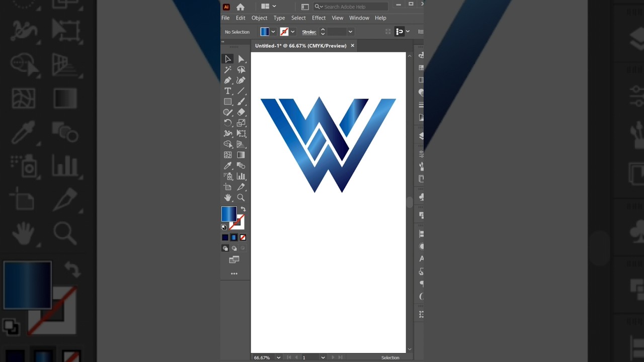Screen dimensions: 644x362
Task: Set paint type to Gradient
Action: click(x=234, y=237)
